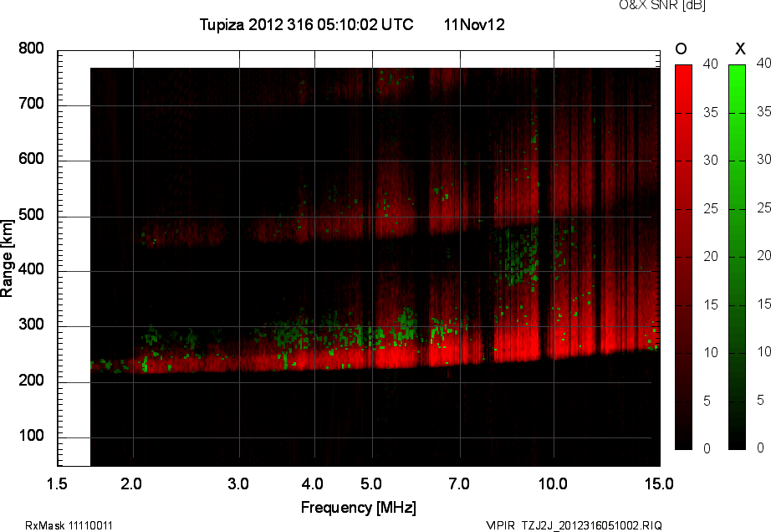Screen dimensions: 771x532
Task: Click the '30' tick beside the red O bar
Action: click(711, 160)
